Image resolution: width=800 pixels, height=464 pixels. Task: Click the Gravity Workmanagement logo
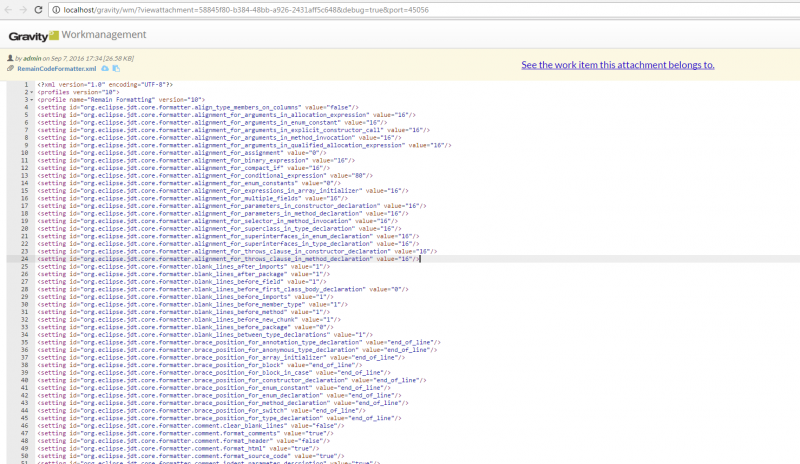[77, 35]
